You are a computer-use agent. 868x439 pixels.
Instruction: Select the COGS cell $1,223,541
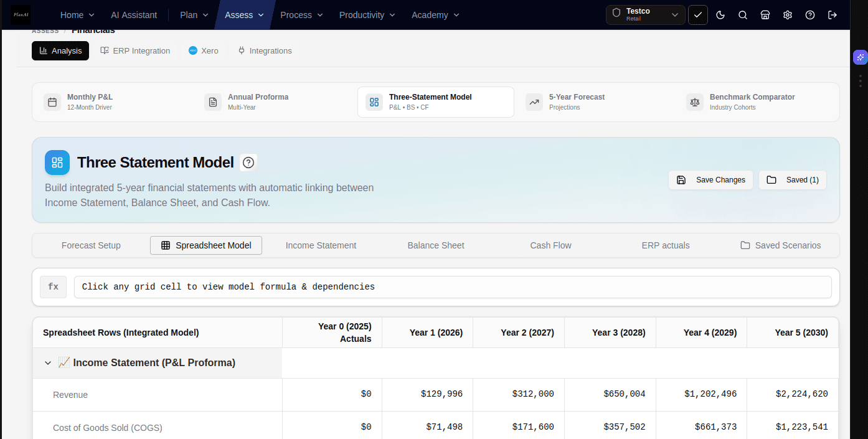(x=793, y=425)
